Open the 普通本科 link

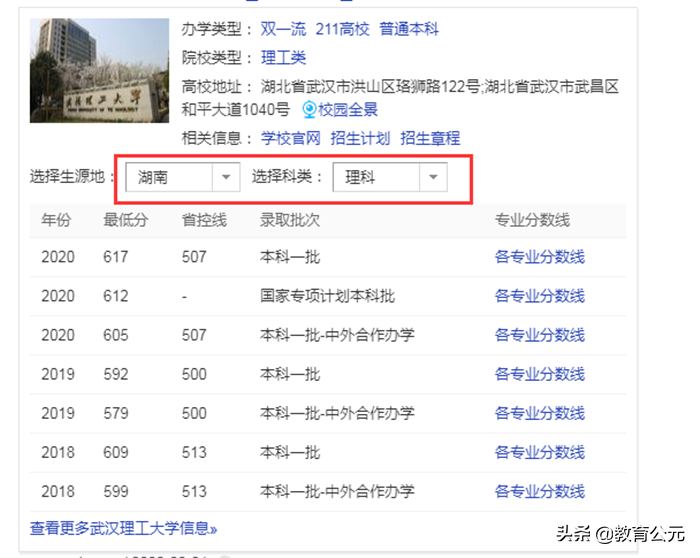point(409,29)
